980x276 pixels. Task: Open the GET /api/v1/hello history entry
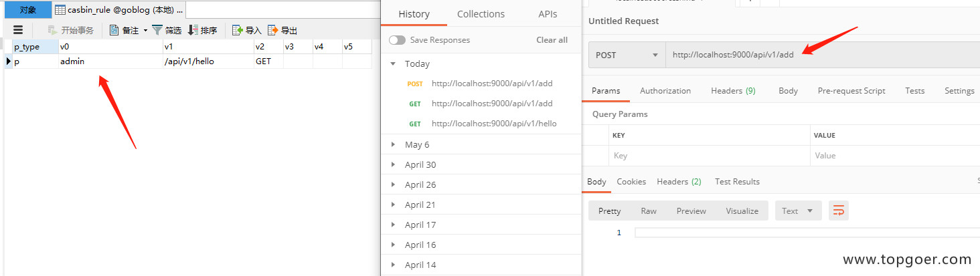click(x=493, y=124)
